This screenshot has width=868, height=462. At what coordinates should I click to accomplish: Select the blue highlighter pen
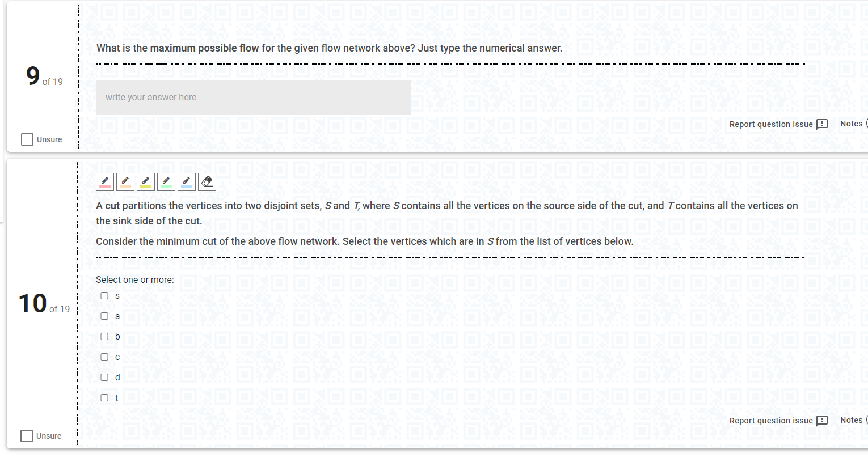click(186, 181)
